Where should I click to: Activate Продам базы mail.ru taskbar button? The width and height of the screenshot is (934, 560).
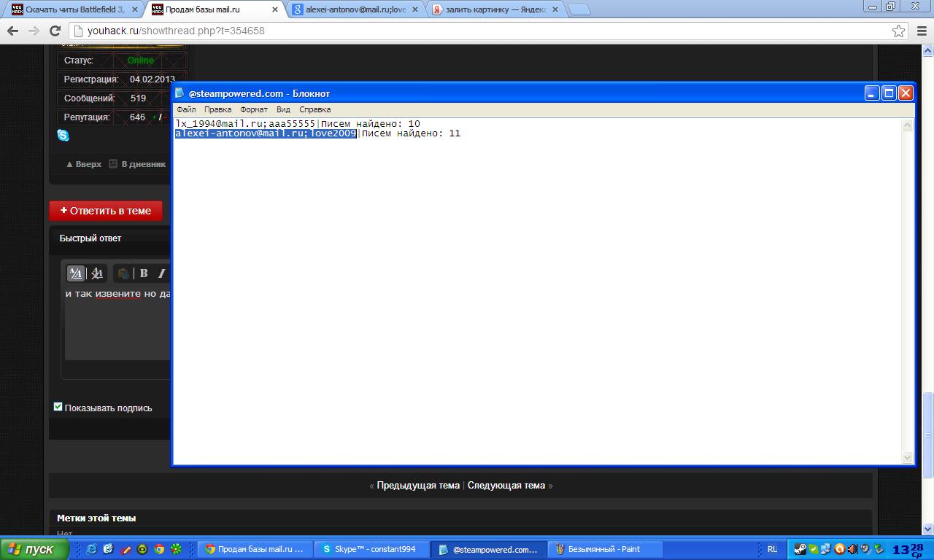click(255, 549)
